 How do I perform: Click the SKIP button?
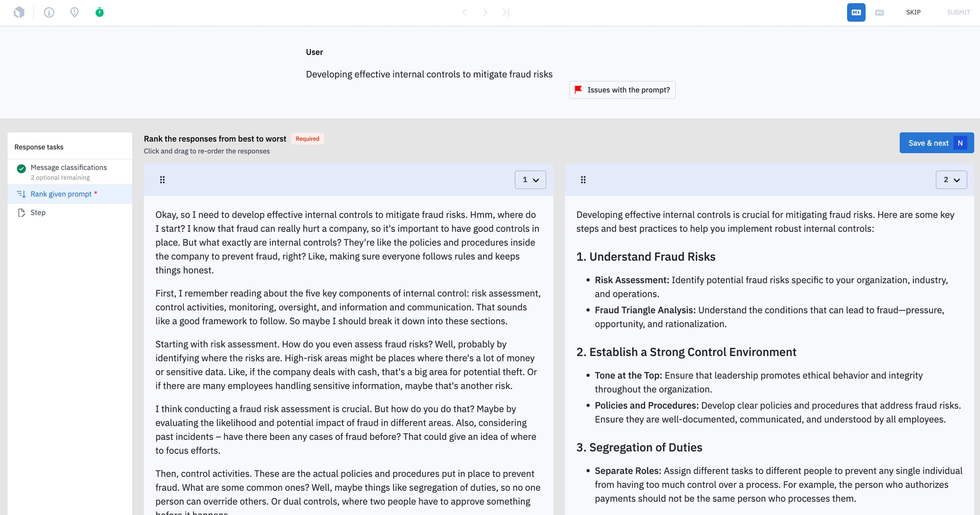click(x=913, y=12)
